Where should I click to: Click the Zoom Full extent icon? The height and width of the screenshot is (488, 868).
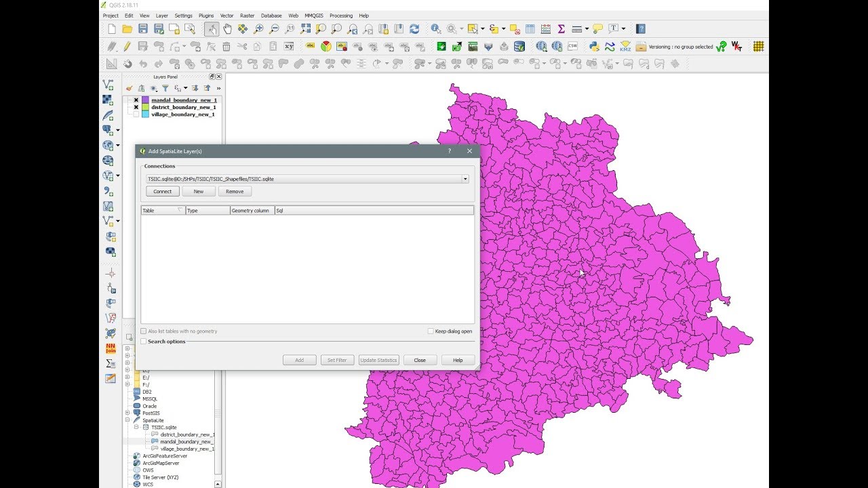(305, 29)
